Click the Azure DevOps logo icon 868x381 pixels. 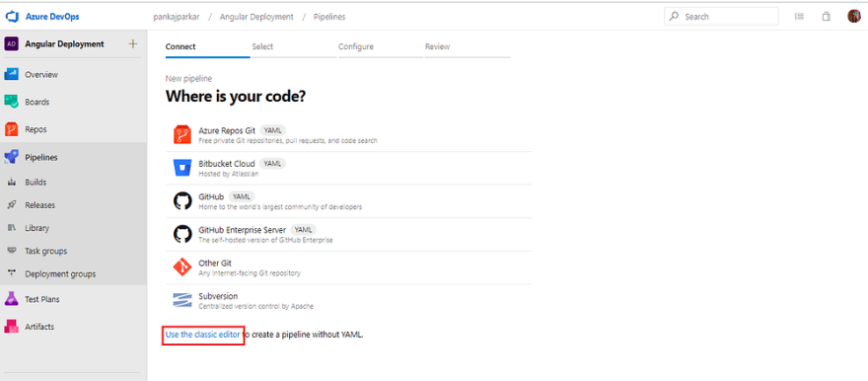(x=12, y=17)
